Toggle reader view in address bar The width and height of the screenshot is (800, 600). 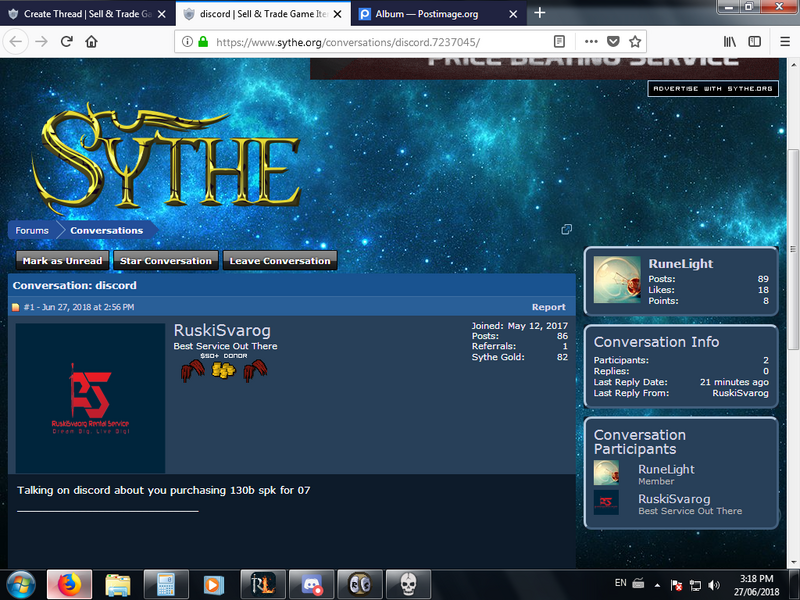point(559,41)
